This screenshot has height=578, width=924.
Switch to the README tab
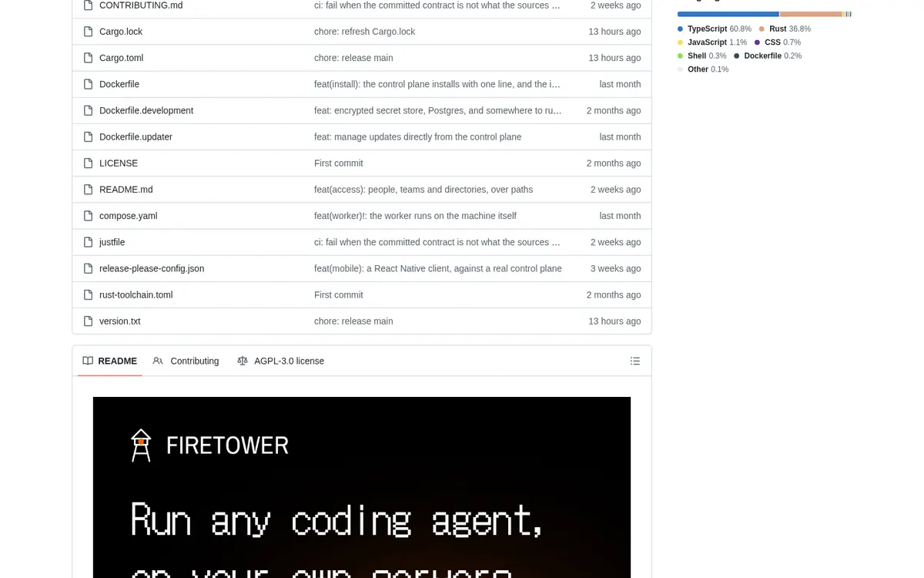[110, 361]
